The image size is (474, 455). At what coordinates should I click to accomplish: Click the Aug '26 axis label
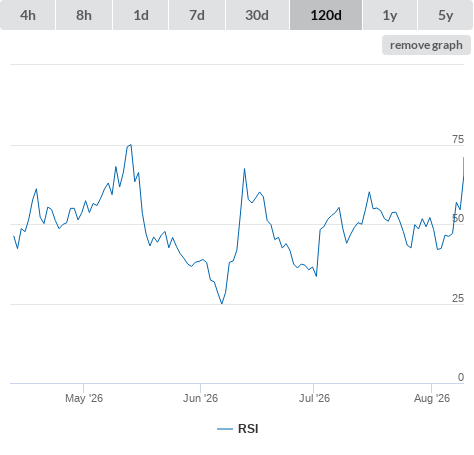(x=432, y=398)
